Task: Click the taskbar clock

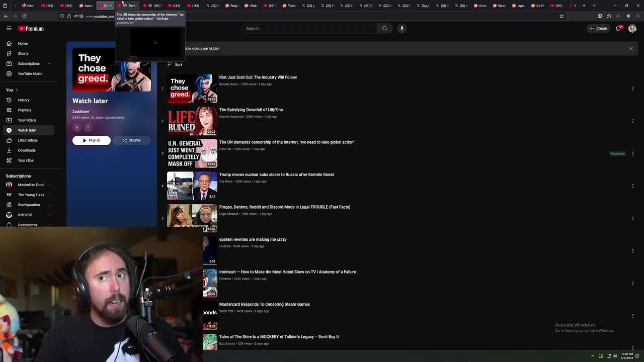Action: pos(627,356)
